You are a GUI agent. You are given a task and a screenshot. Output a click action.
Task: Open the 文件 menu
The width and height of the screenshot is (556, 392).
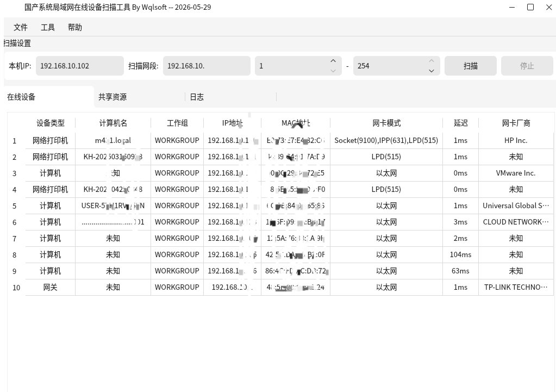point(20,27)
